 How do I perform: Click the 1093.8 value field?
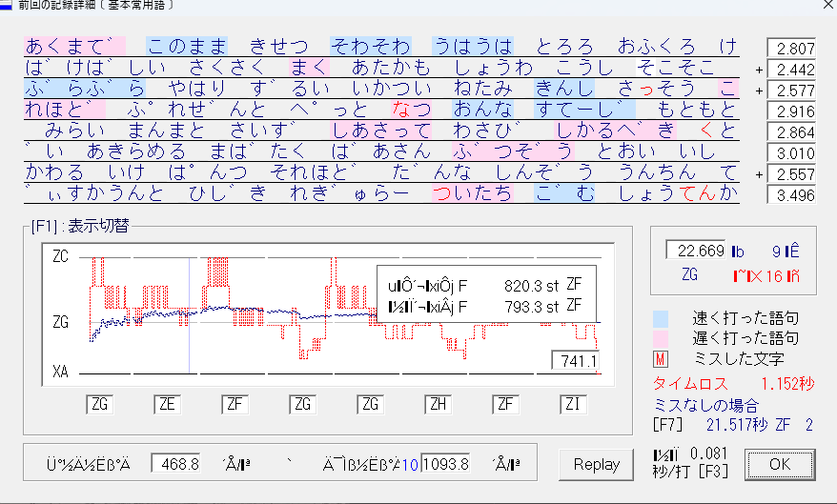click(x=445, y=463)
